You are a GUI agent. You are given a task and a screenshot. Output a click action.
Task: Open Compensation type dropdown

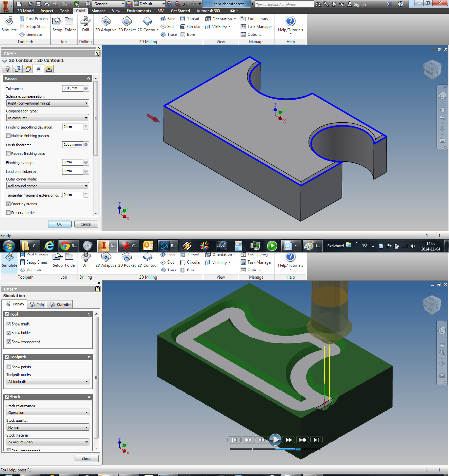[48, 118]
